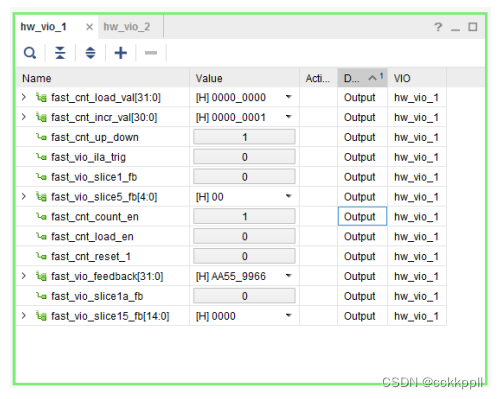Click the Acti... column header
This screenshot has width=498, height=399.
point(318,78)
